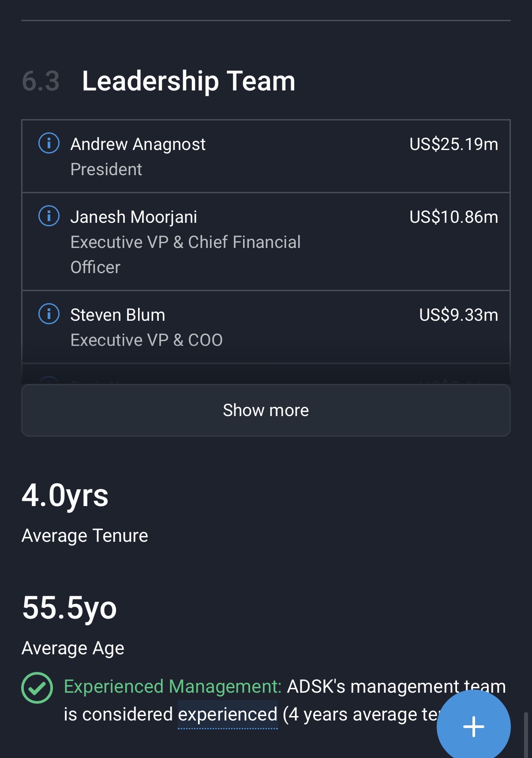Open the info icon for Janesh Moorjani
This screenshot has height=758, width=532.
[49, 216]
